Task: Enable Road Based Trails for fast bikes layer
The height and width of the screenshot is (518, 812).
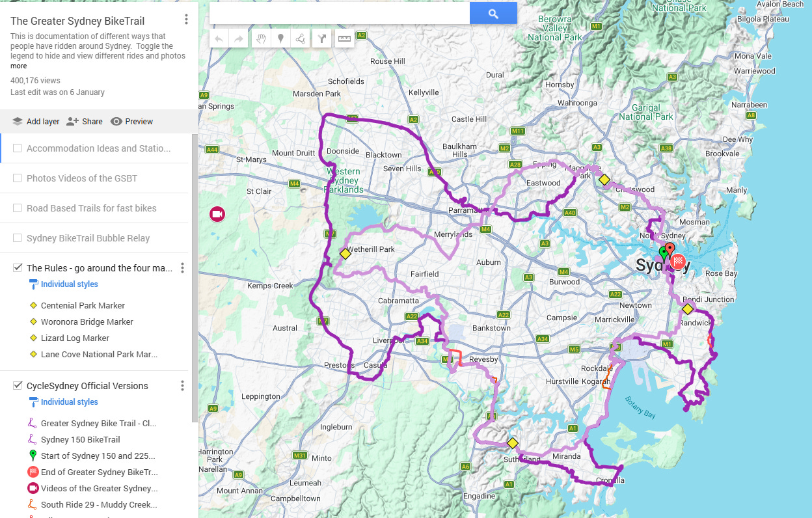Action: tap(18, 208)
